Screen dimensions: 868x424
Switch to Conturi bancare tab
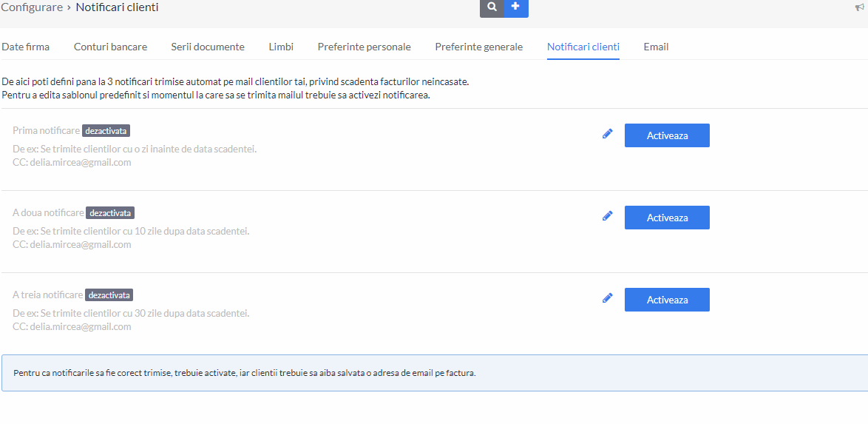pyautogui.click(x=111, y=47)
